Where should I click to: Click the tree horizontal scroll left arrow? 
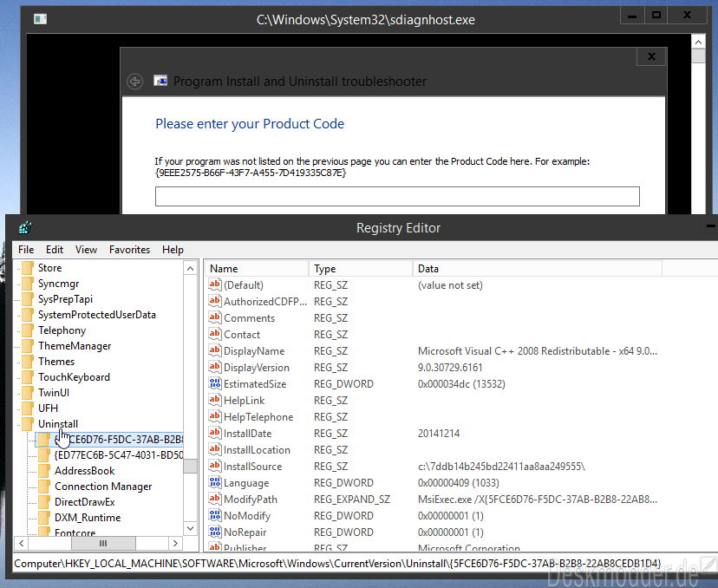[x=21, y=543]
